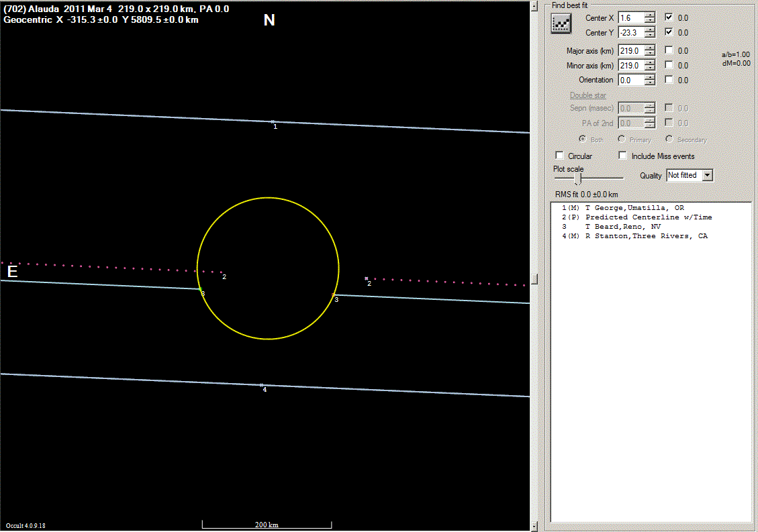Decrease Orientation with its down arrow
Image resolution: width=758 pixels, height=532 pixels.
(650, 83)
